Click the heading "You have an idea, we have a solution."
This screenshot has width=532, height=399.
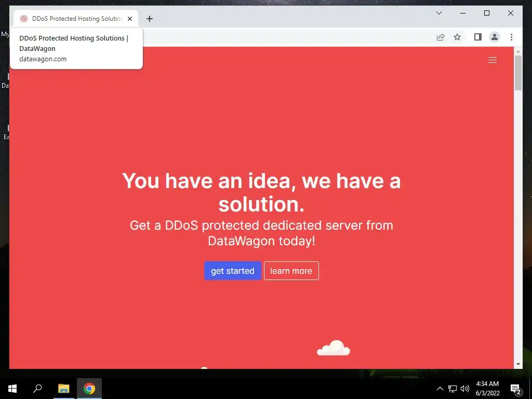(x=261, y=192)
